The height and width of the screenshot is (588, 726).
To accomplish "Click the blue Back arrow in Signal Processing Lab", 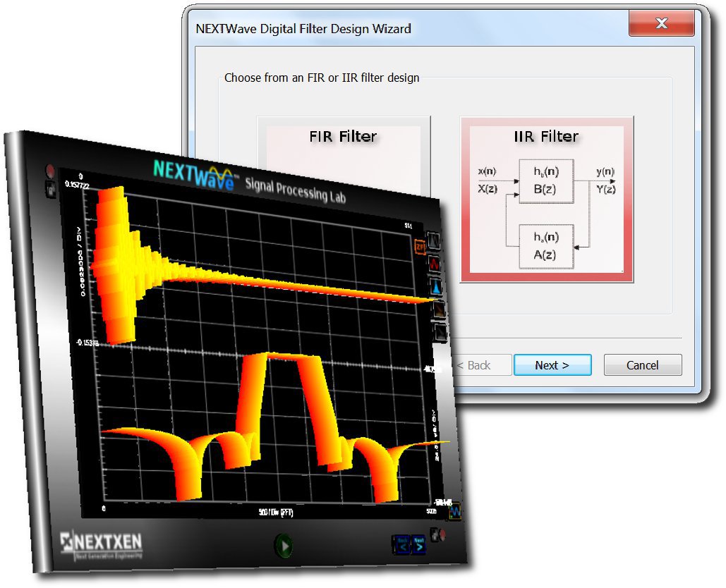I will (402, 544).
